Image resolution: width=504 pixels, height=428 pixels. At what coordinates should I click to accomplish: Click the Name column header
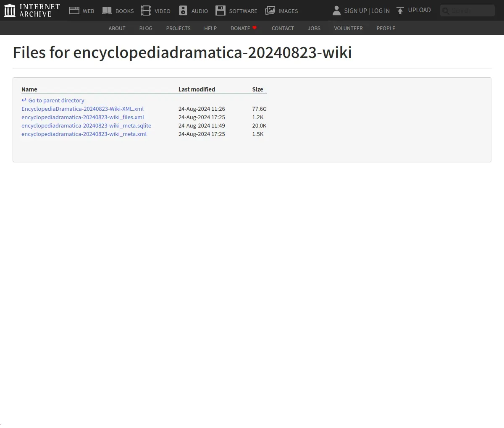coord(29,89)
